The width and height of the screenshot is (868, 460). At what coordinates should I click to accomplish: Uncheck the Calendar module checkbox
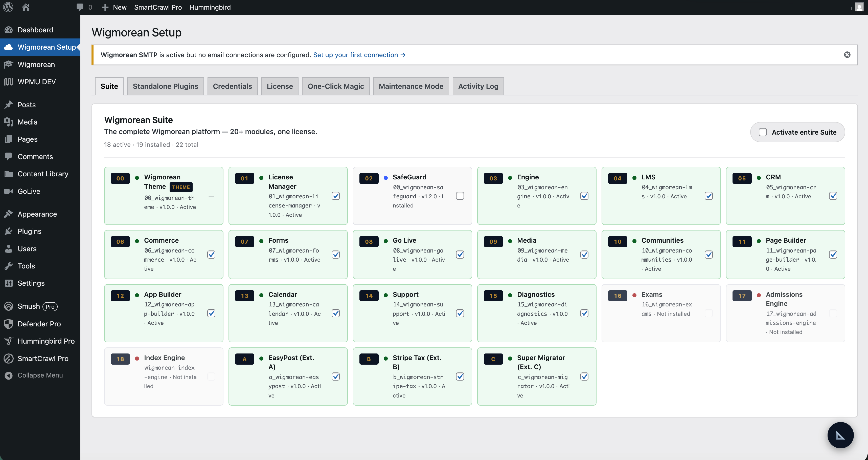point(336,313)
